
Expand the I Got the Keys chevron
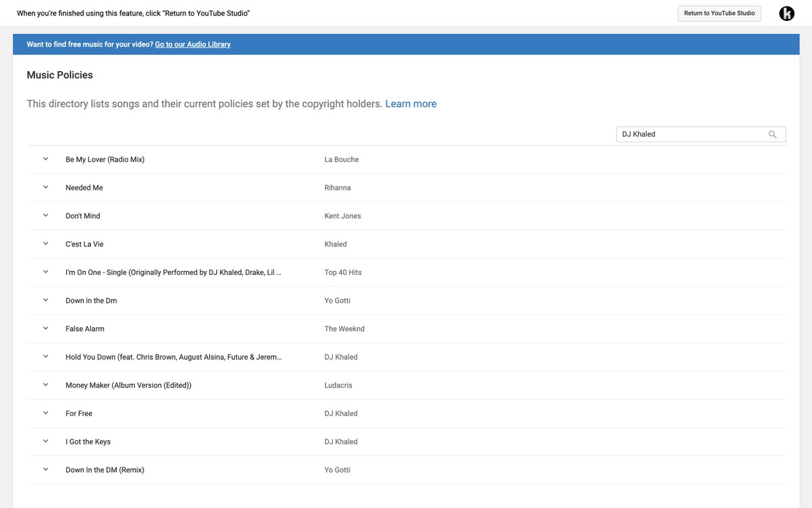pyautogui.click(x=46, y=442)
